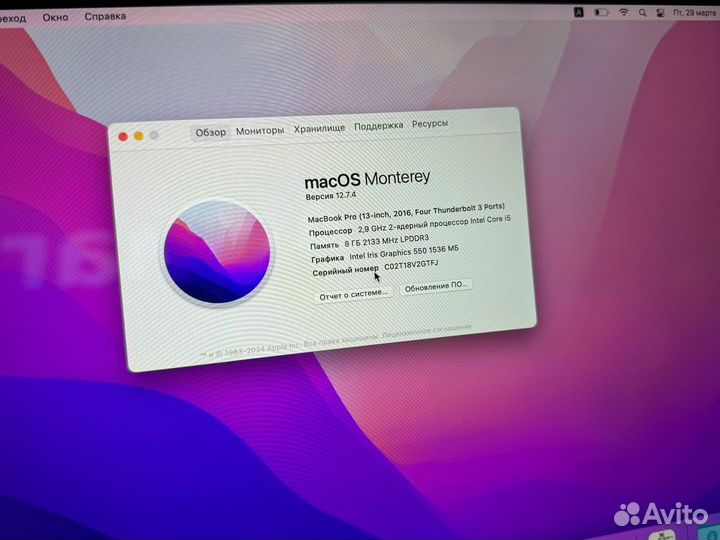Close the About This Mac window
This screenshot has width=720, height=540.
coord(123,137)
